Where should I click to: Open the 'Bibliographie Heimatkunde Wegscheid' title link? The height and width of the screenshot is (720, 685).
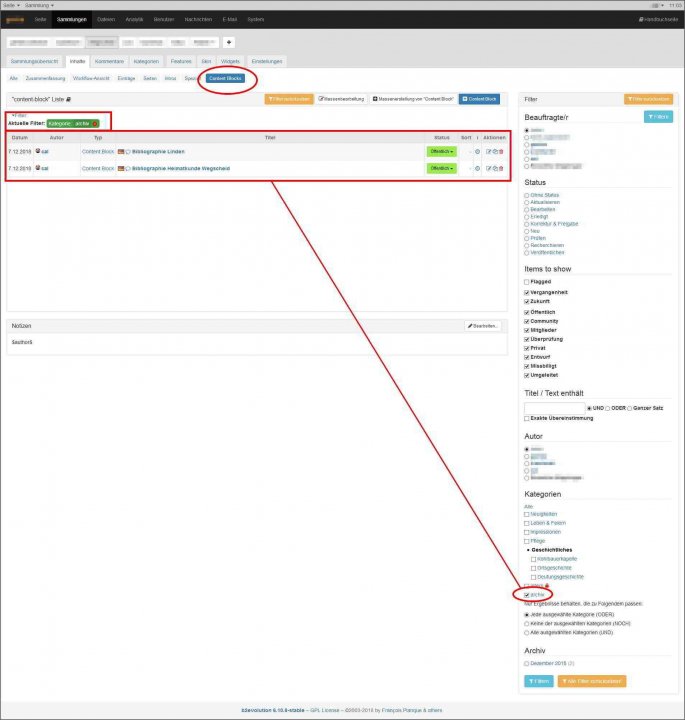(x=181, y=169)
